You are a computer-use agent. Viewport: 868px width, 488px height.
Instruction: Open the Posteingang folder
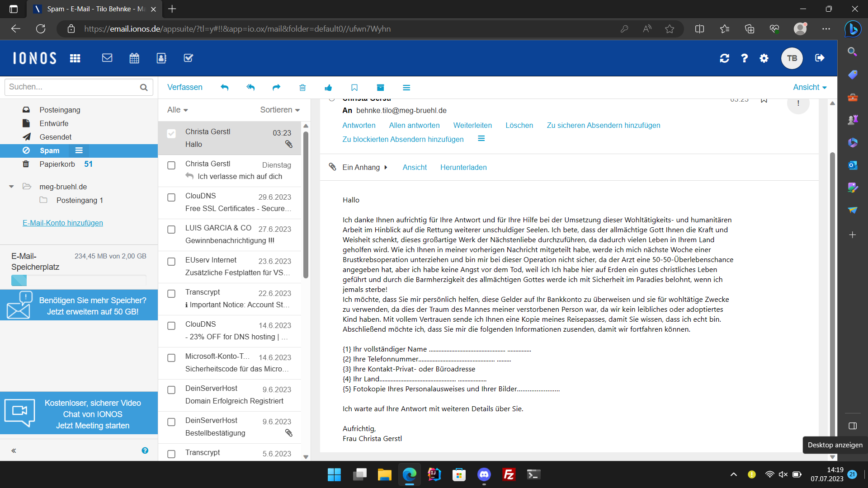tap(60, 110)
